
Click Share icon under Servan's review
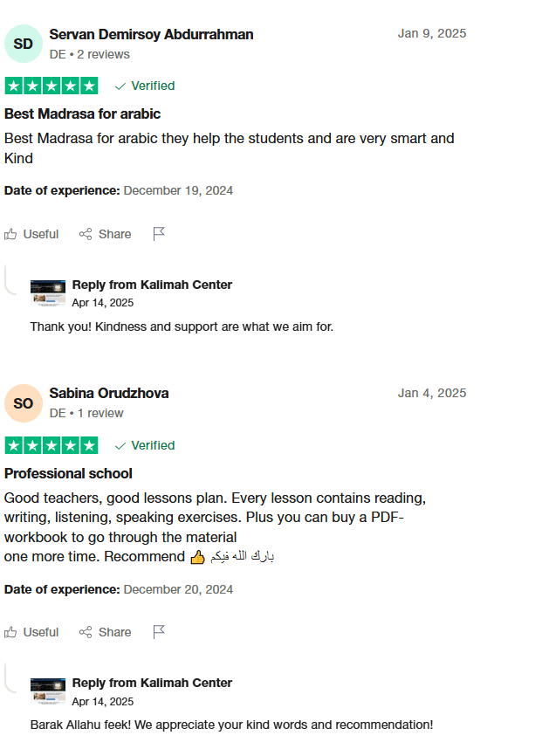86,234
